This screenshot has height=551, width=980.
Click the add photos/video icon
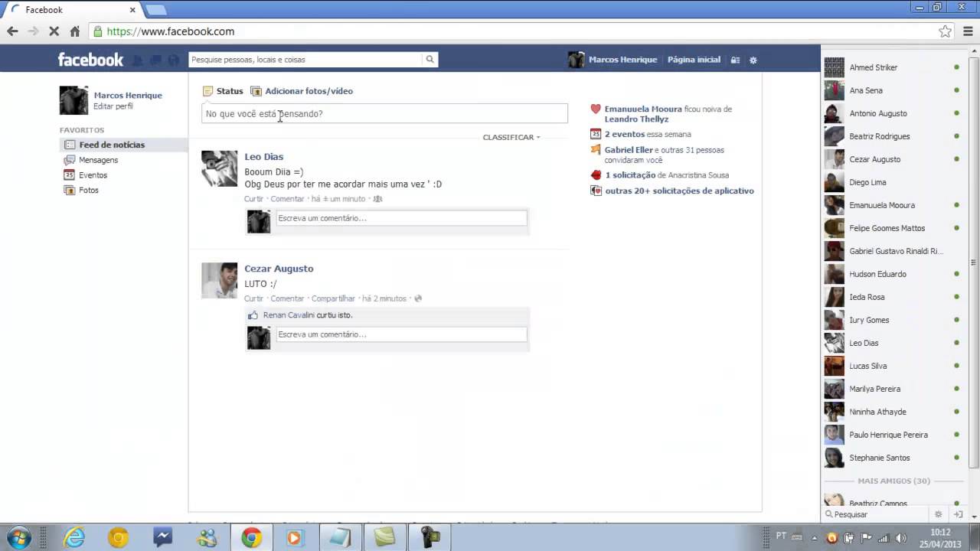(256, 91)
